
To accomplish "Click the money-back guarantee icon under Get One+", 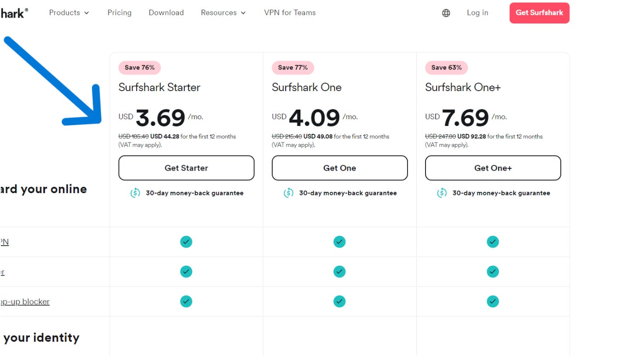I will (x=442, y=193).
